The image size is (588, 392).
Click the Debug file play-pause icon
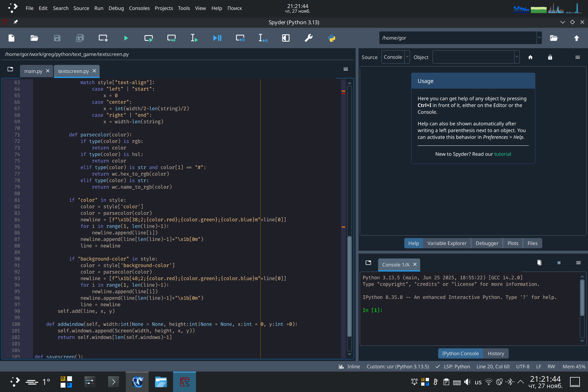(x=217, y=38)
